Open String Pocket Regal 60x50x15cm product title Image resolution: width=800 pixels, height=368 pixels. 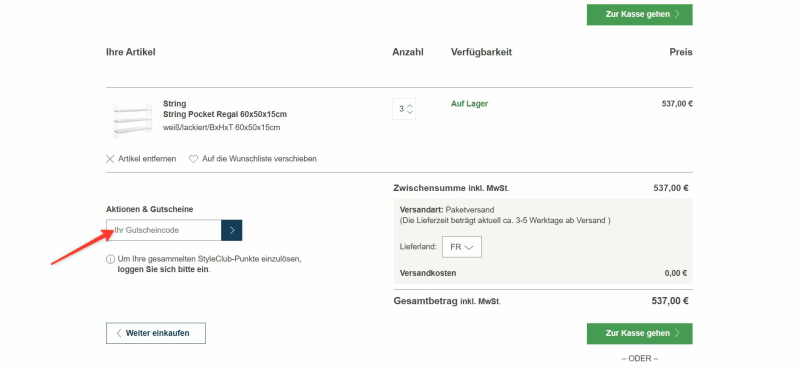coord(225,114)
